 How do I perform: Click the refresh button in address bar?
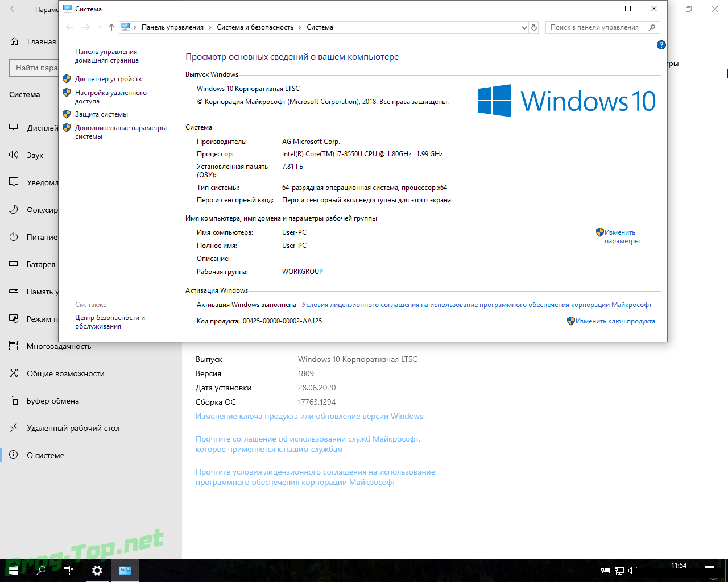click(x=534, y=27)
